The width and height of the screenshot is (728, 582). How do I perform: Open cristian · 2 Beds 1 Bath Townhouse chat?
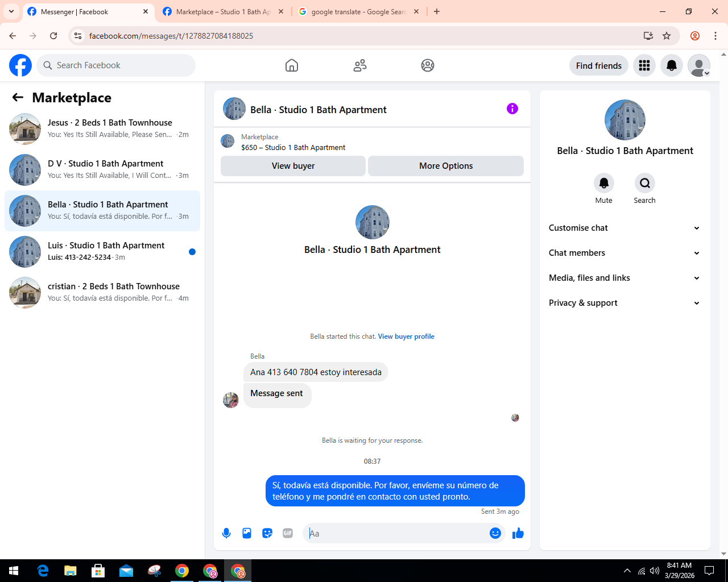pyautogui.click(x=102, y=292)
